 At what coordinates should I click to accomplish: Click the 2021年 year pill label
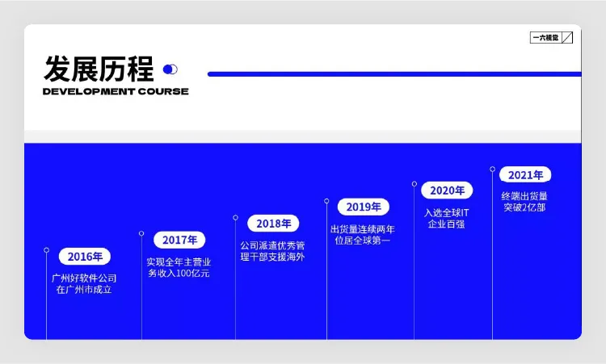coord(525,175)
